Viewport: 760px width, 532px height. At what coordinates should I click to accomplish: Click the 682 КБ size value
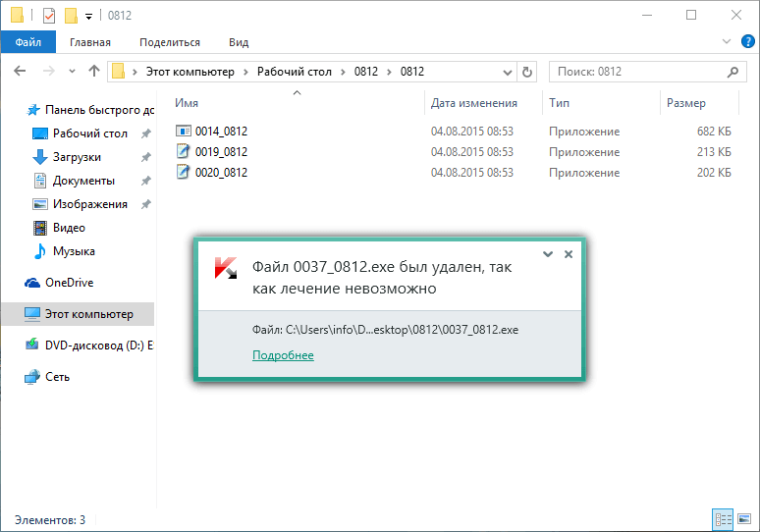click(714, 132)
